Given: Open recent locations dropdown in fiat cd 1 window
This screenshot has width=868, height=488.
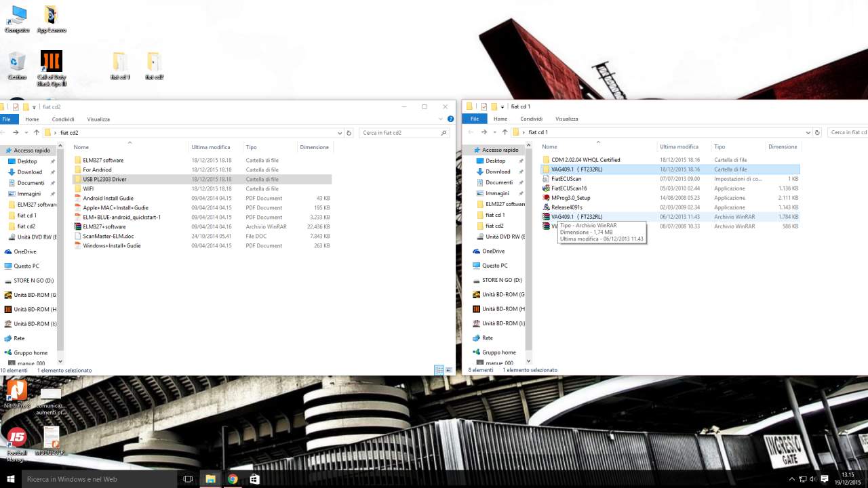Looking at the screenshot, I should pyautogui.click(x=494, y=133).
